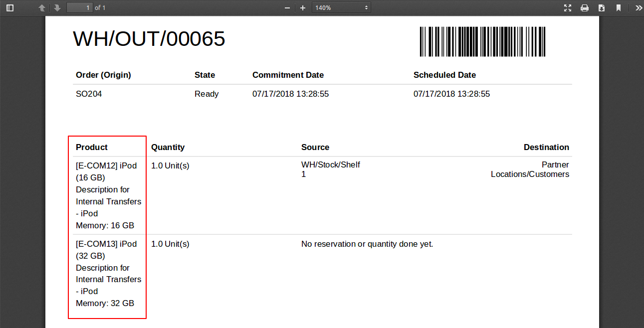The width and height of the screenshot is (644, 328).
Task: Open the current view bookmark
Action: (619, 7)
